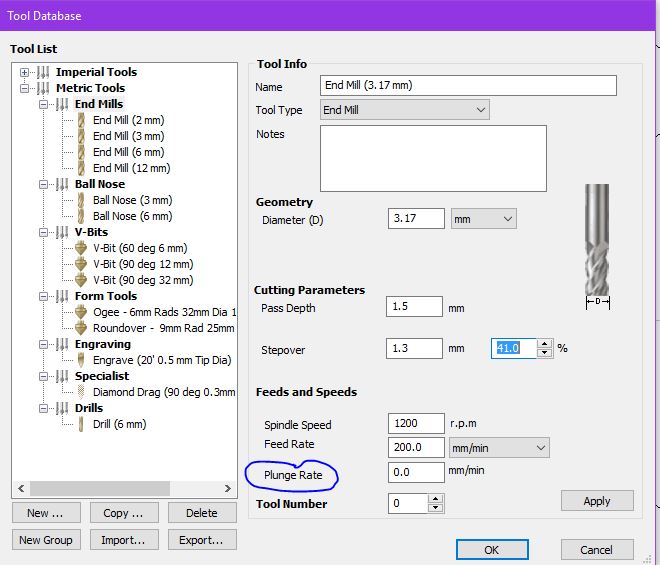Click the Ball Nose (6 mm) tool icon

coord(81,216)
